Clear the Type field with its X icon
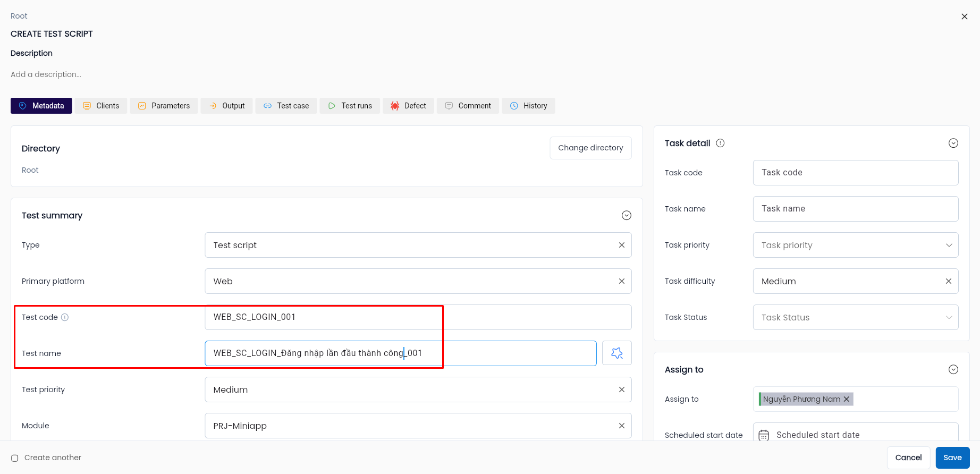The width and height of the screenshot is (980, 474). (621, 245)
